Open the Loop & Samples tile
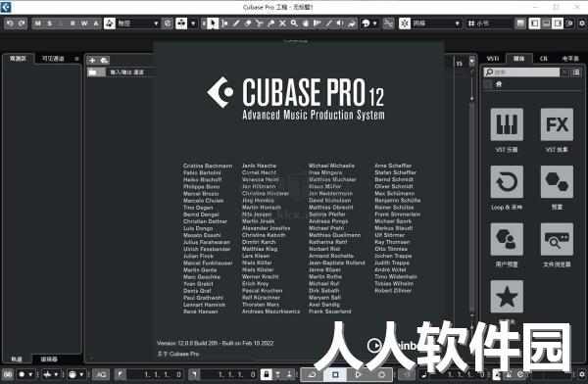 (507, 182)
